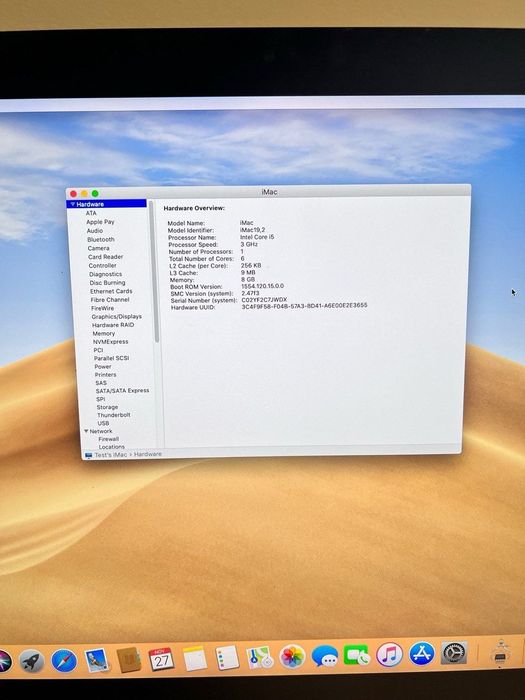
Task: Click the Hardware UUID value
Action: pyautogui.click(x=304, y=306)
